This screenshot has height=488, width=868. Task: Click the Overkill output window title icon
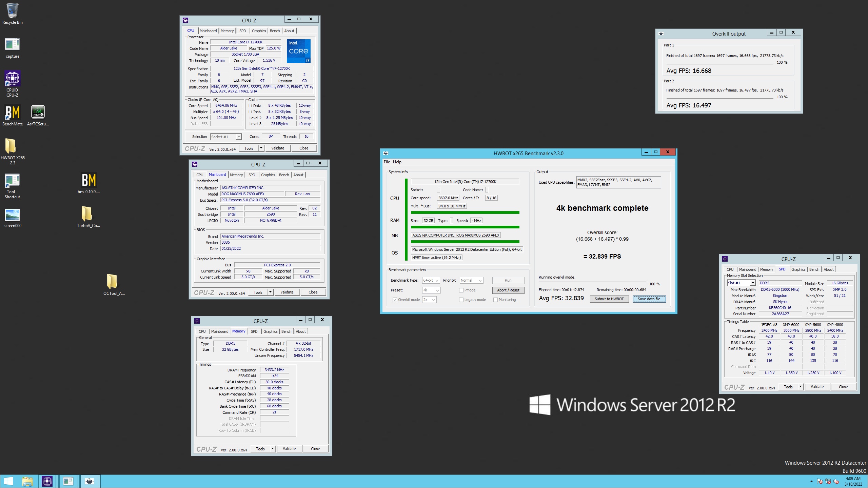coord(661,34)
